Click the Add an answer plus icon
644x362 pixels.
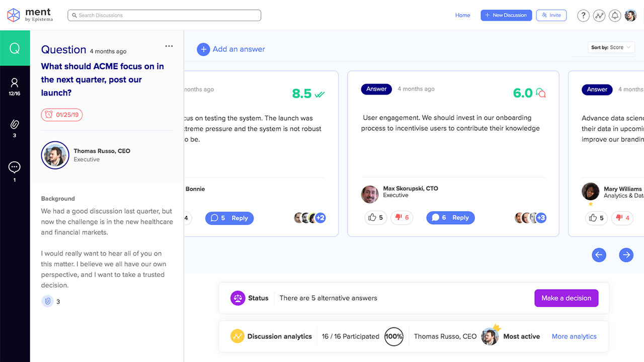pos(203,49)
